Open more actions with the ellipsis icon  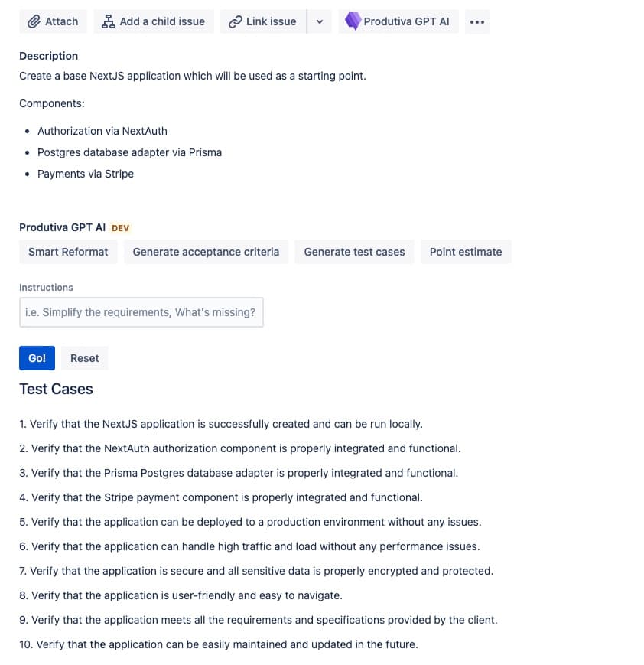[477, 21]
